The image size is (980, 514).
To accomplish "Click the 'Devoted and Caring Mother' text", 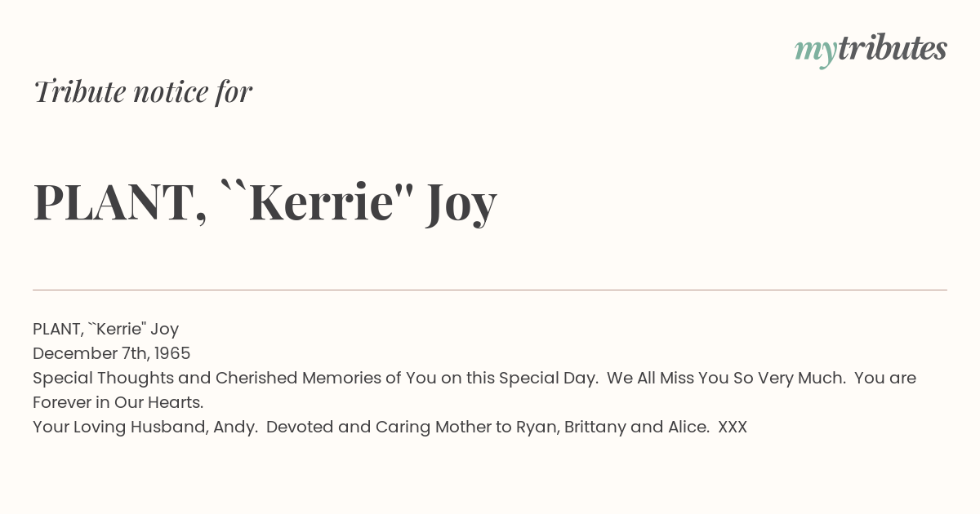I will [378, 427].
